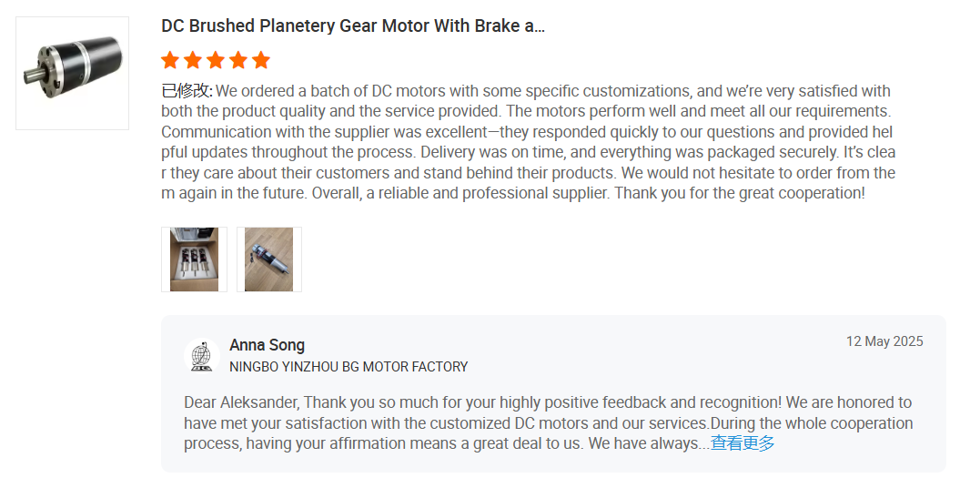
Task: Click NINGBO YINZHOU BG MOTOR FACTORY company name
Action: click(x=349, y=367)
